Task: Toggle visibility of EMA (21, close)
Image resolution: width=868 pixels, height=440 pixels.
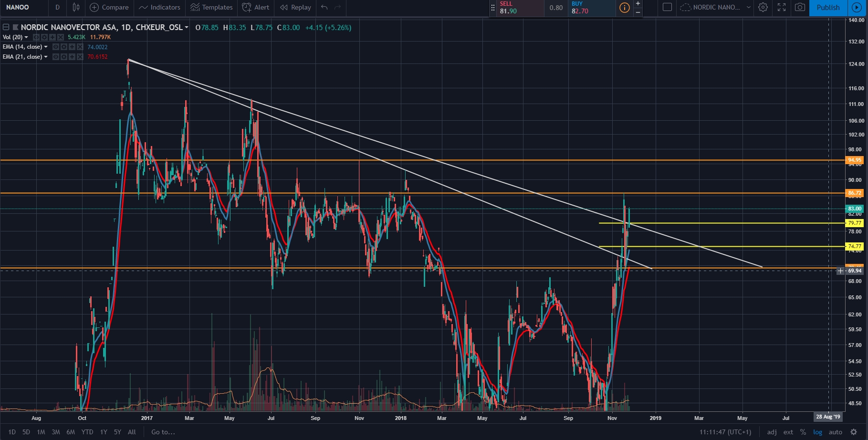Action: click(x=55, y=57)
